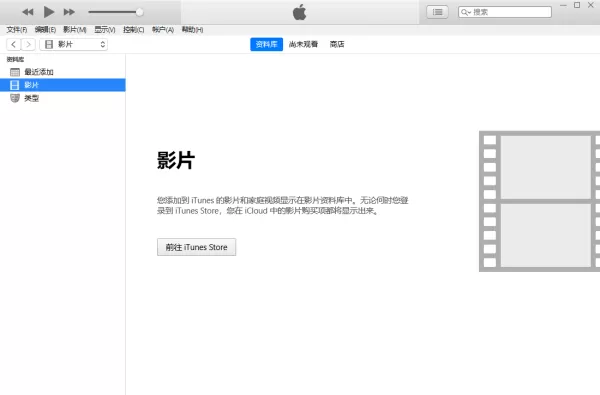Screen dimensions: 600x395
Task: Select 影片 in the sidebar library list
Action: [63, 85]
